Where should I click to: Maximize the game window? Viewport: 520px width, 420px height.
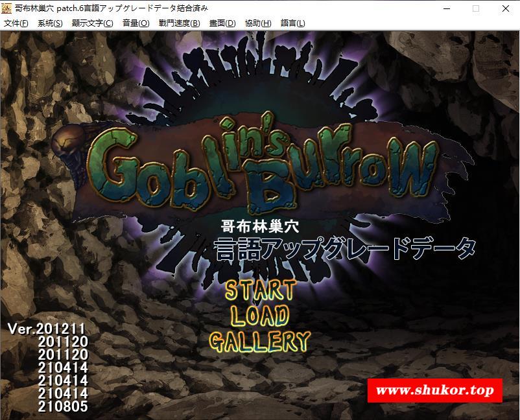click(476, 8)
